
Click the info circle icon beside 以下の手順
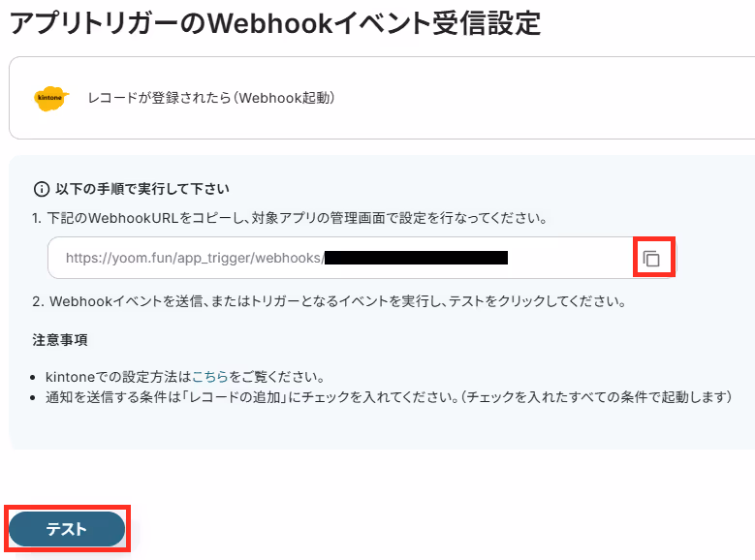point(42,189)
